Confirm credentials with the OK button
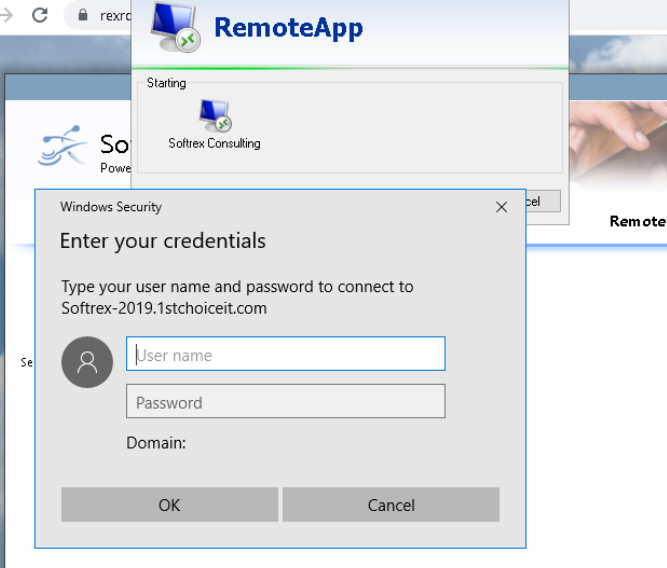The height and width of the screenshot is (568, 667). pyautogui.click(x=169, y=505)
